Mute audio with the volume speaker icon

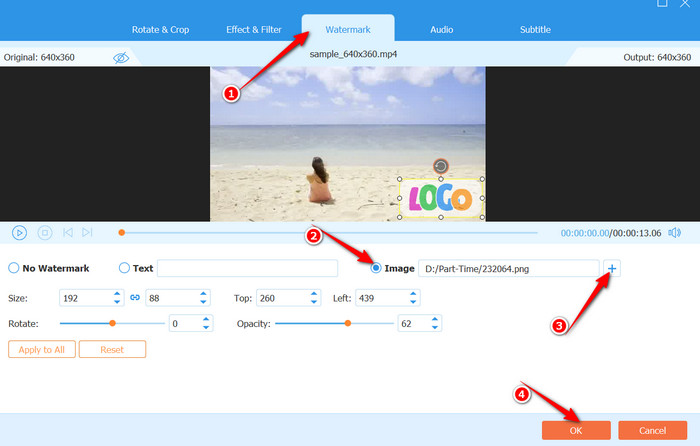[674, 232]
